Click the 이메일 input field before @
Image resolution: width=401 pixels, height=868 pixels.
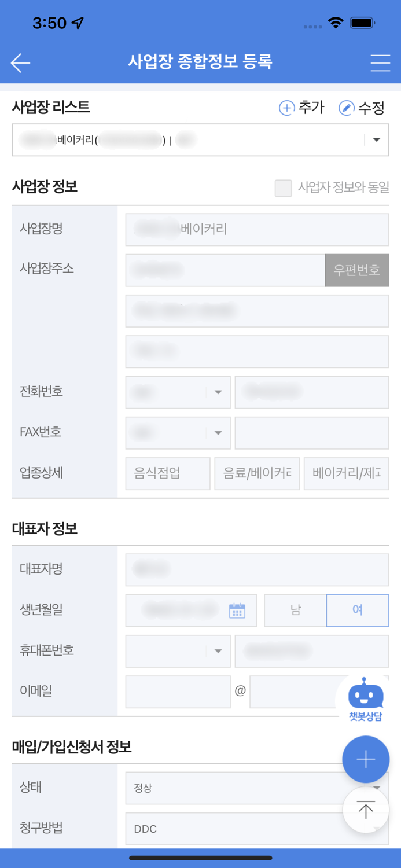click(x=178, y=692)
